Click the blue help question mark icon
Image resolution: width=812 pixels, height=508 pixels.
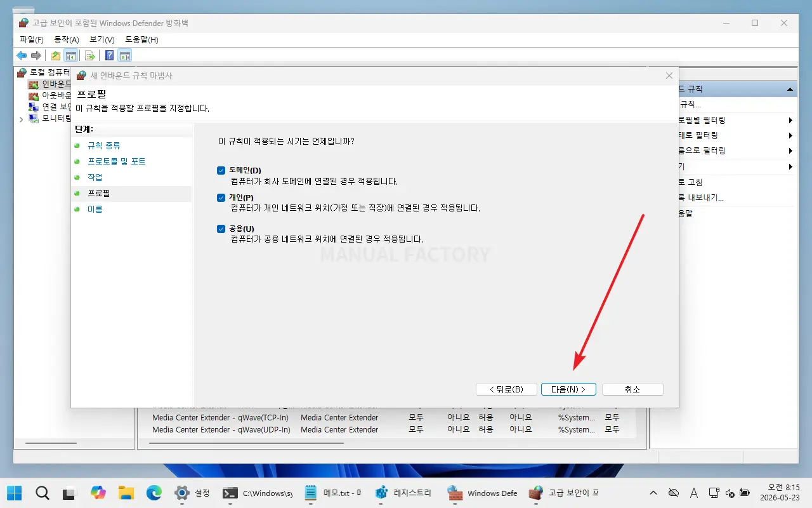110,55
